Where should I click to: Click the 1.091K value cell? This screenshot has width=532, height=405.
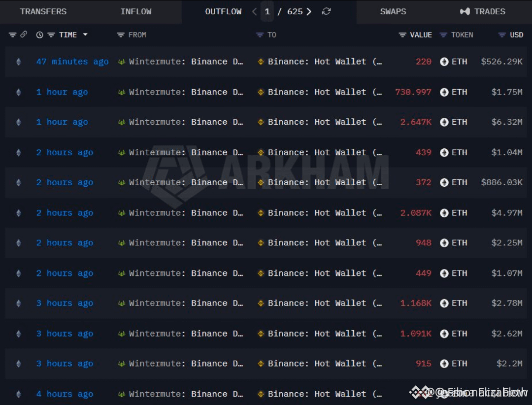tap(416, 334)
